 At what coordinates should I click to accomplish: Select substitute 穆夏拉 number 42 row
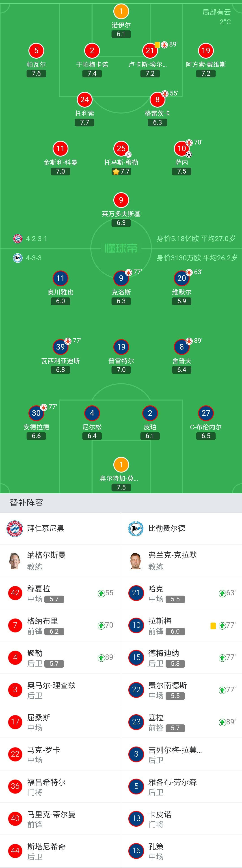(x=60, y=593)
